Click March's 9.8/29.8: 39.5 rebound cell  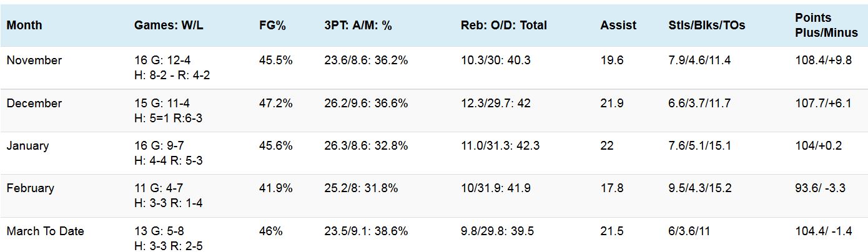pyautogui.click(x=497, y=231)
